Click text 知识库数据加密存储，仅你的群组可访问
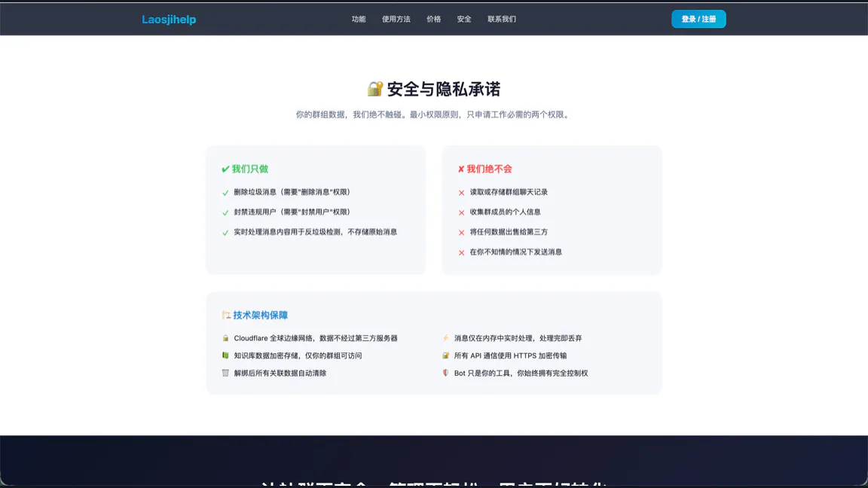Screen dimensions: 868x488 click(x=298, y=355)
